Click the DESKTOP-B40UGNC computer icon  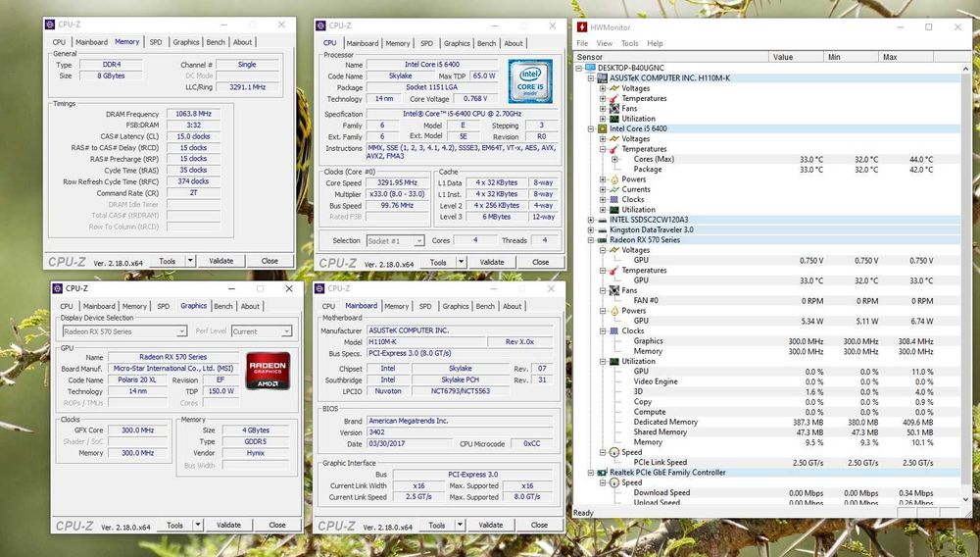[x=590, y=68]
